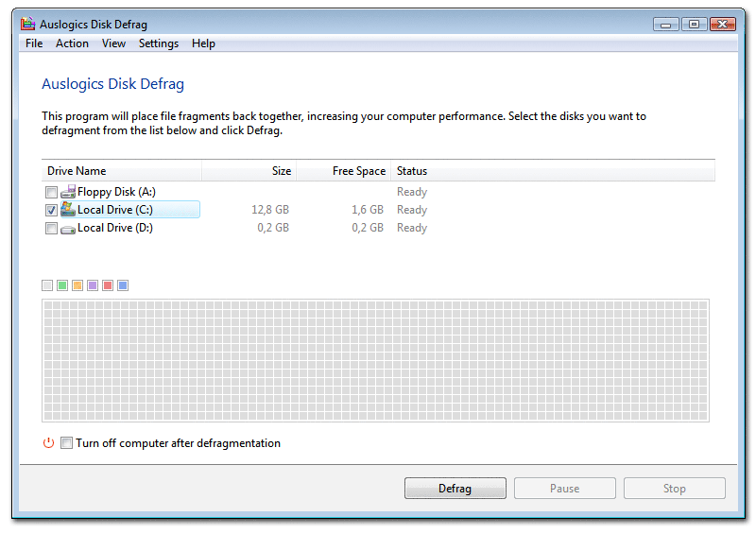The height and width of the screenshot is (534, 756).
Task: Sort by the Size column header
Action: [249, 171]
